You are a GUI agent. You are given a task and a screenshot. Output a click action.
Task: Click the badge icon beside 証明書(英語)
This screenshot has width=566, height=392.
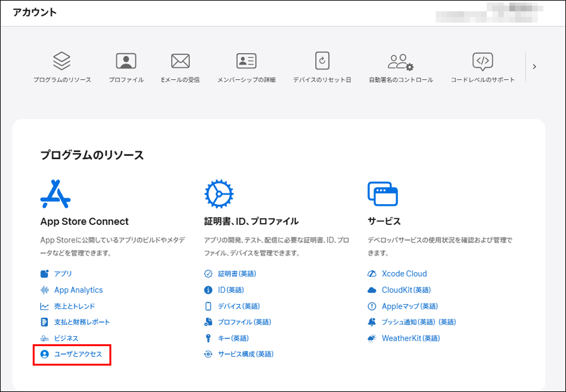[x=208, y=274]
